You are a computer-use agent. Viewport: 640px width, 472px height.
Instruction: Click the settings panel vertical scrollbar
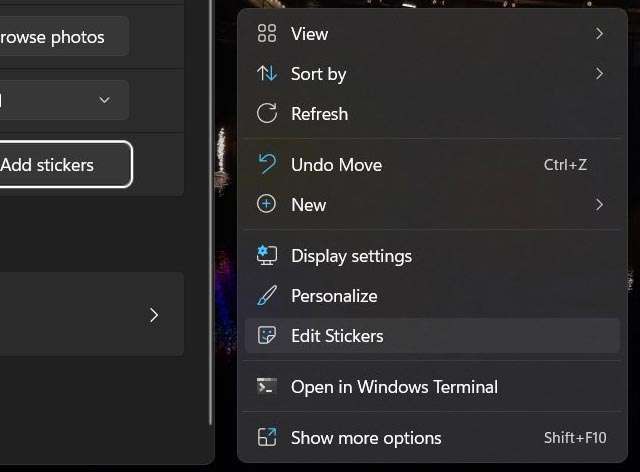coord(210,200)
